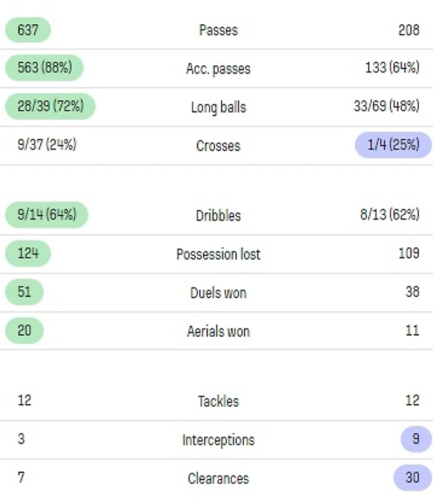
Task: Select the green 124 possession lost badge
Action: [28, 254]
